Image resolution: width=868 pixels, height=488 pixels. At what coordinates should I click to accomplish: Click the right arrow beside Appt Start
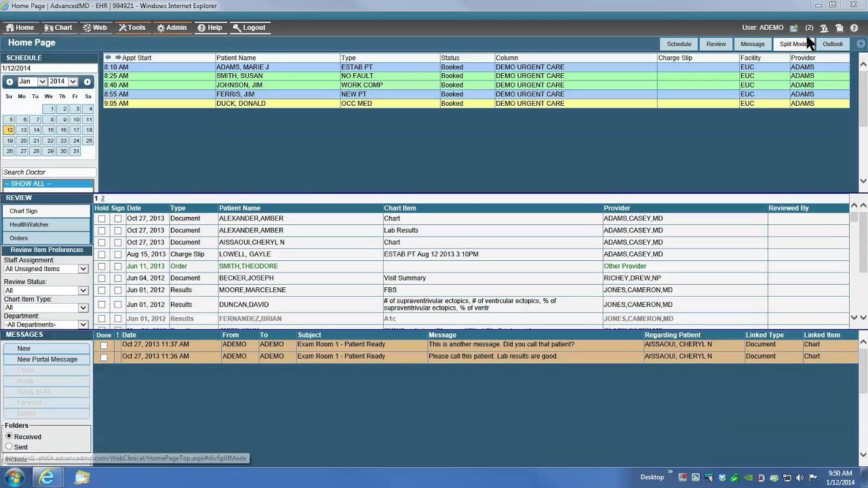(117, 58)
